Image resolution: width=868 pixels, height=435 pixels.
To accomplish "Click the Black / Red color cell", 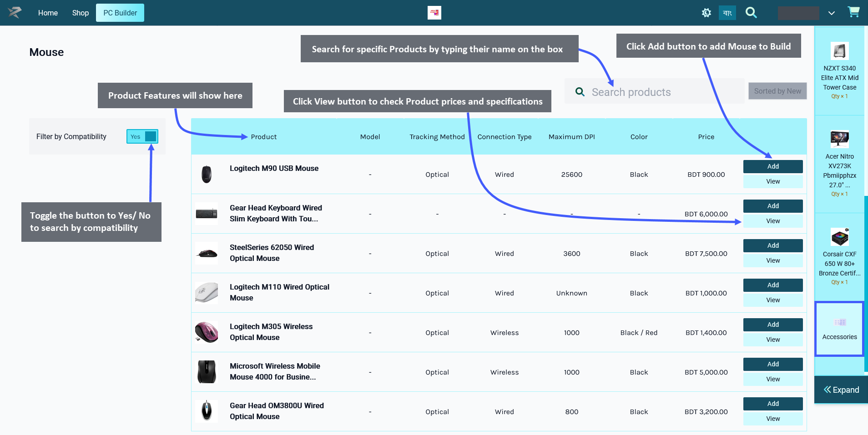I will 639,333.
